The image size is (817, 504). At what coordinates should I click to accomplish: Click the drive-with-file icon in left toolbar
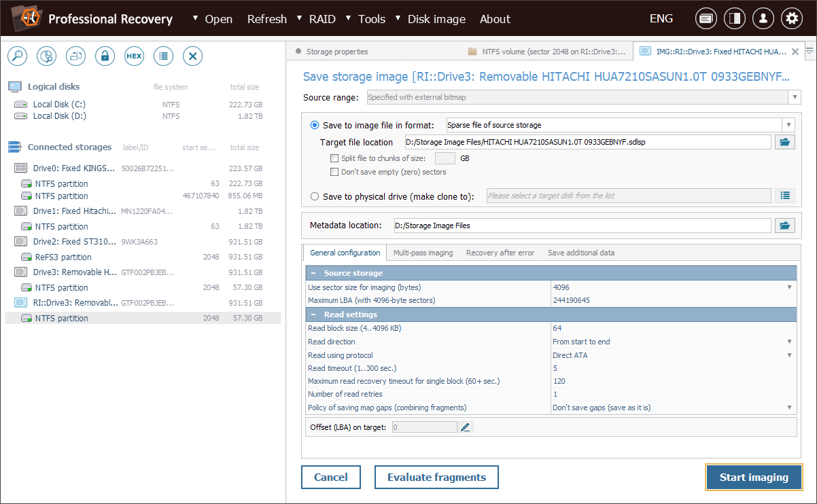(x=75, y=56)
